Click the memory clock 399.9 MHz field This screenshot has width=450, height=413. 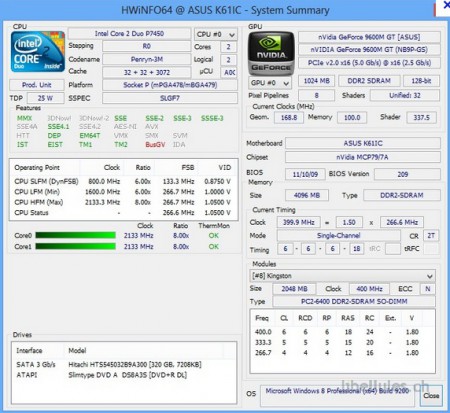[x=299, y=222]
